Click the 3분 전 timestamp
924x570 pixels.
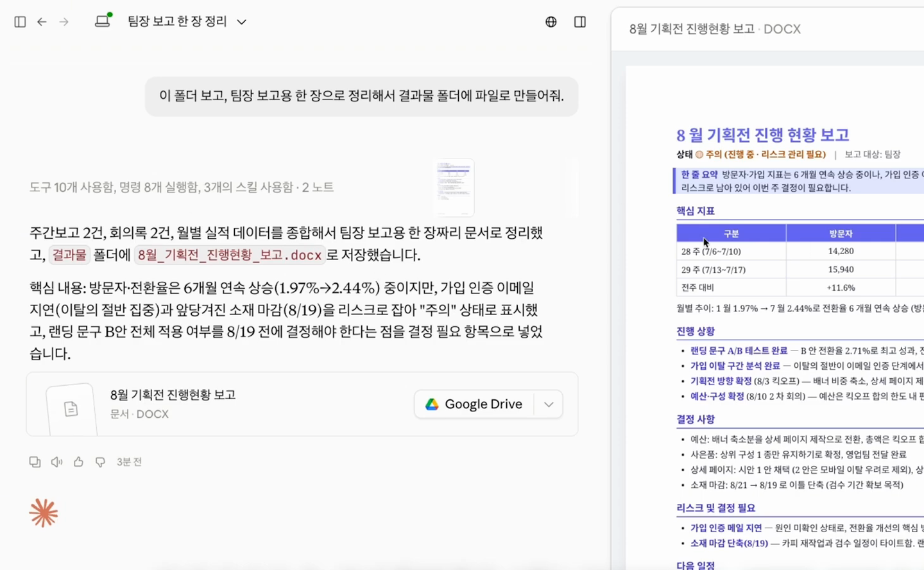pos(129,462)
